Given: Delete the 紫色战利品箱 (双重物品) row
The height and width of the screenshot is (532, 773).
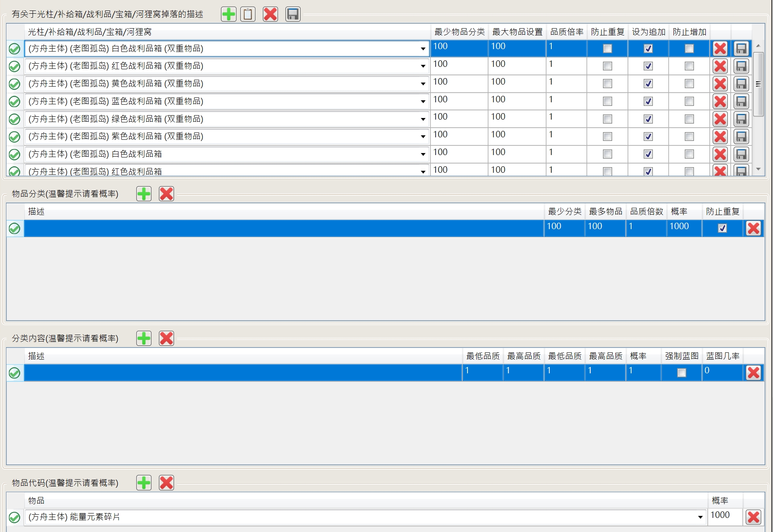Looking at the screenshot, I should tap(720, 137).
